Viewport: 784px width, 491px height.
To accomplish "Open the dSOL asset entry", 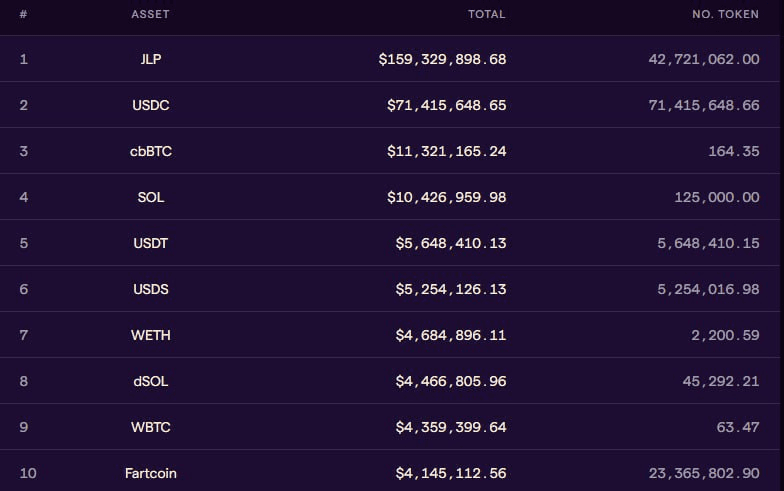I will [151, 381].
